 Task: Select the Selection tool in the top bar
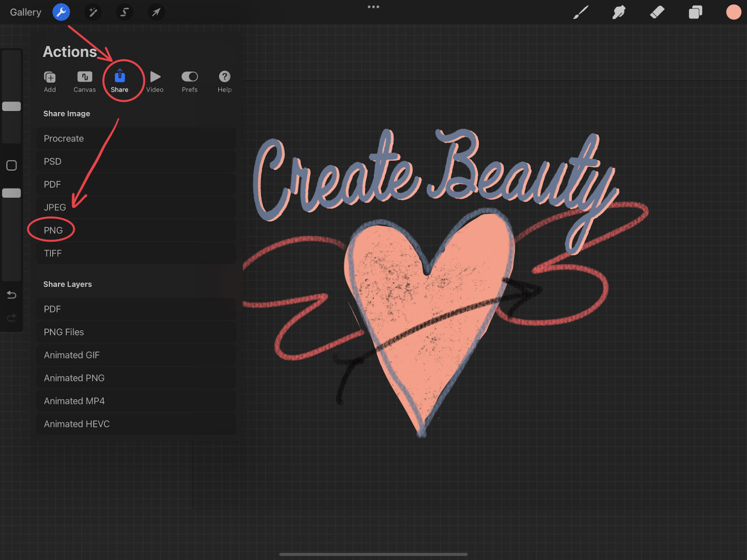click(124, 12)
